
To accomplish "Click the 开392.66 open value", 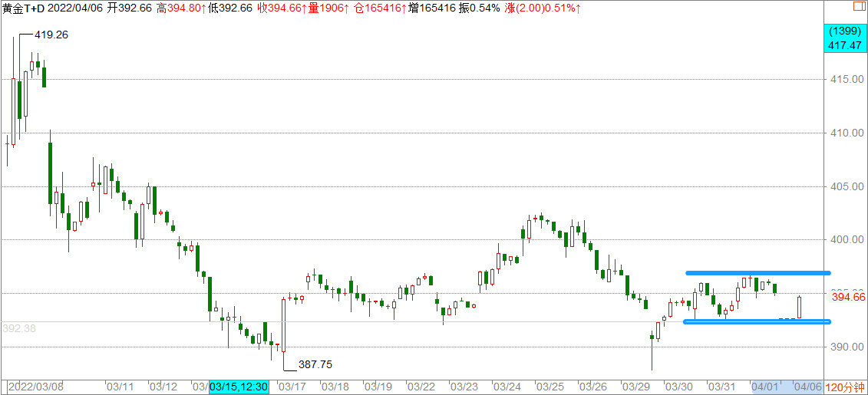I will (x=129, y=8).
